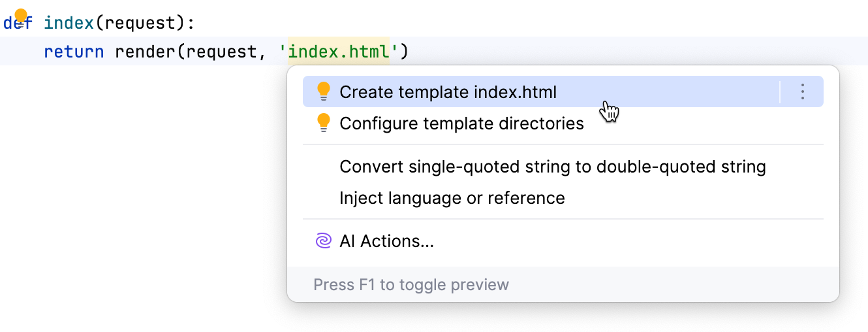Screen dimensions: 868x332
Task: Convert single-quoted string to double-quoted string
Action: [552, 167]
